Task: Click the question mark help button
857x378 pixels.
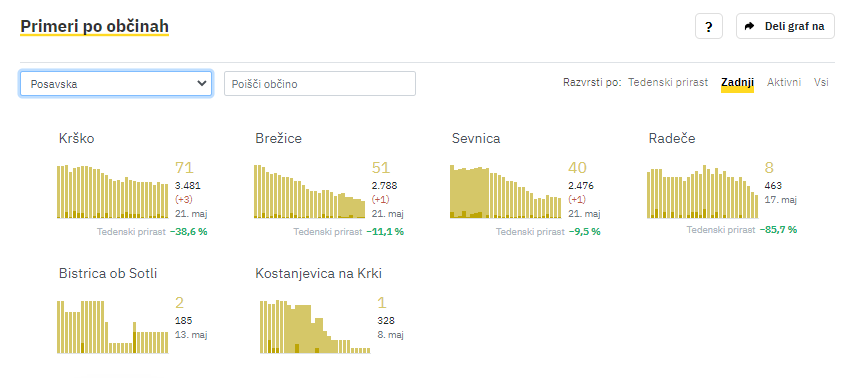Action: coord(708,26)
